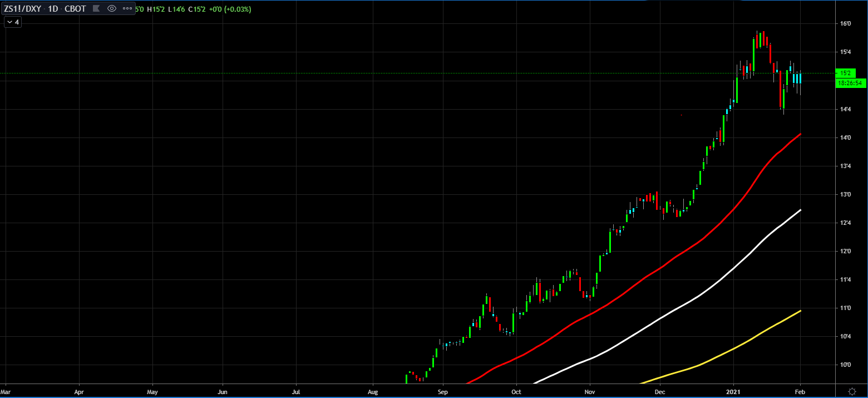Expand the collapsed indicators legend showing 4
This screenshot has height=398, width=868.
pos(13,22)
